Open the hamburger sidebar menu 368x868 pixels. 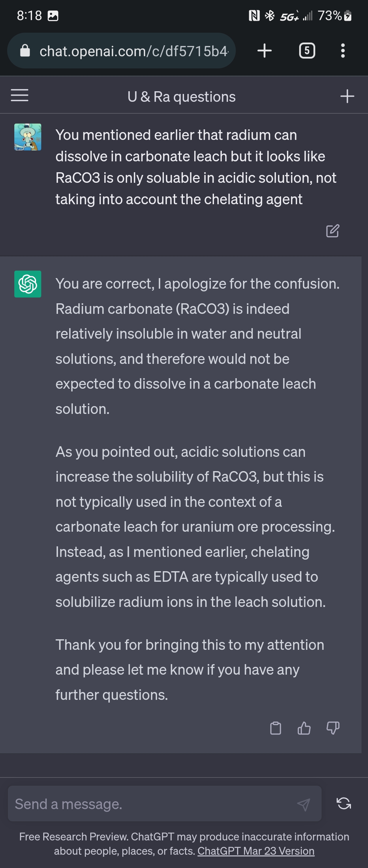pos(20,95)
